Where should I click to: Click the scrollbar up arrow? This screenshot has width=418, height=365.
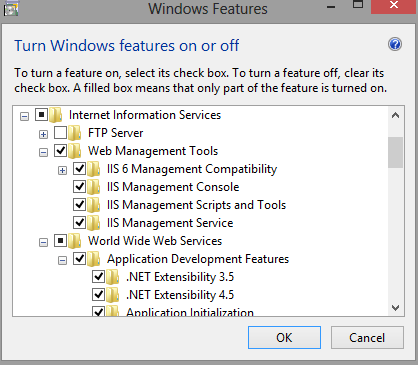tap(396, 115)
